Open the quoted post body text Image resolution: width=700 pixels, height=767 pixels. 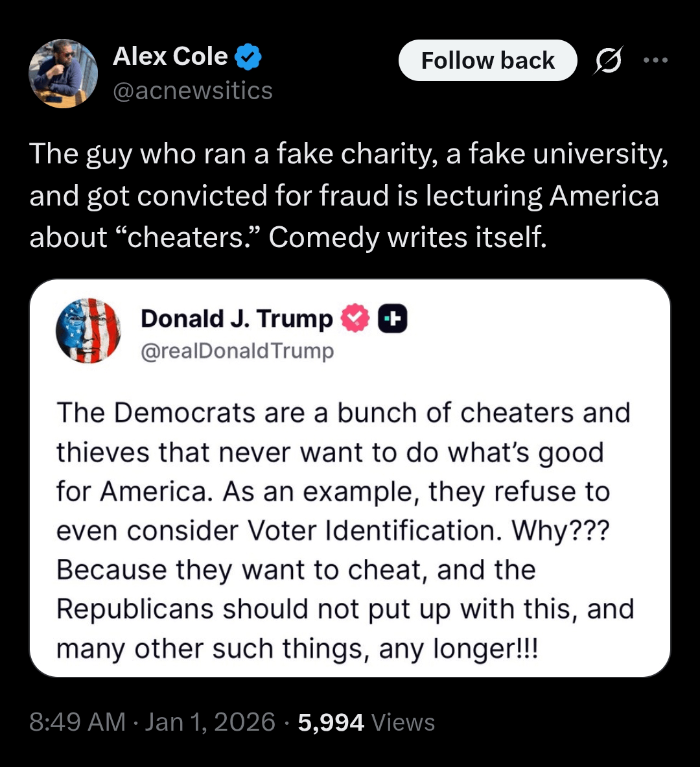click(x=344, y=530)
